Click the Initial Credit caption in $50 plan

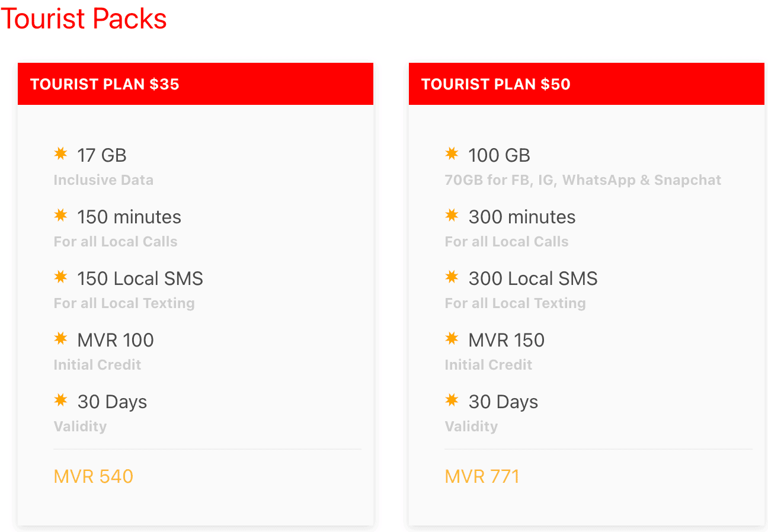489,365
